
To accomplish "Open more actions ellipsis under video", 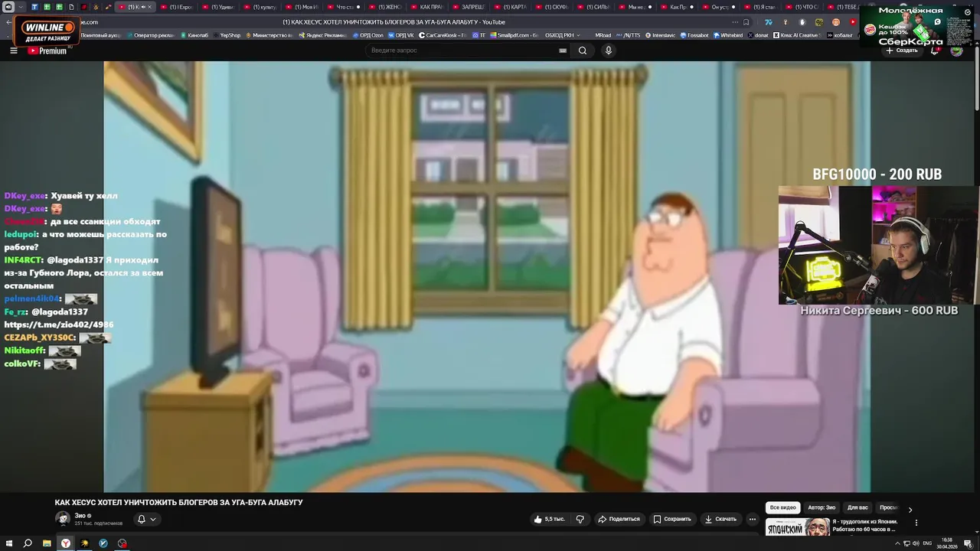I will coord(752,519).
